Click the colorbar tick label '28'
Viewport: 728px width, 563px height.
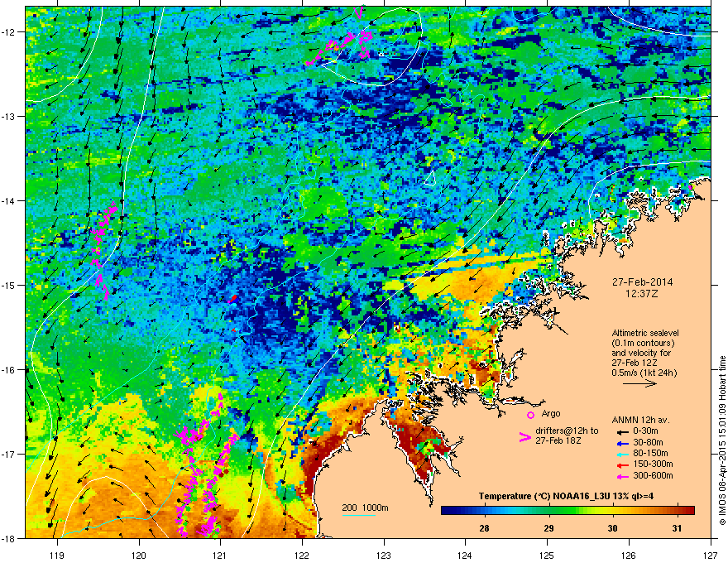[484, 528]
